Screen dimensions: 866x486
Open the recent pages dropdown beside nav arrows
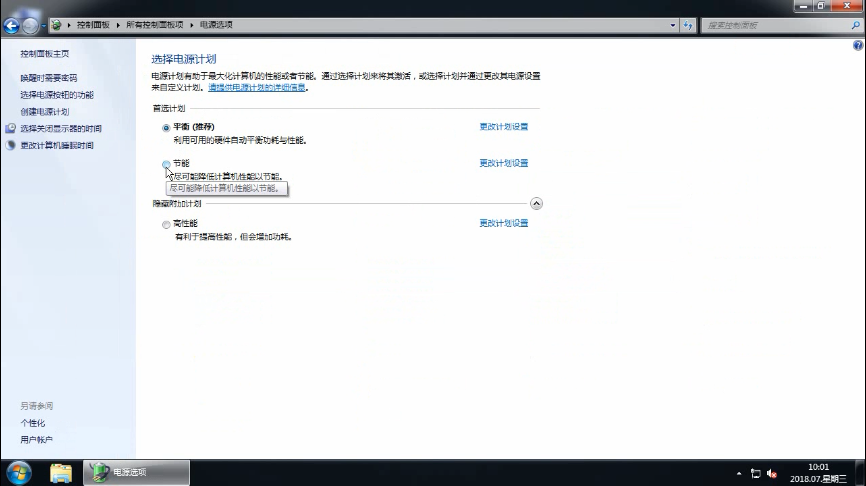tap(44, 25)
